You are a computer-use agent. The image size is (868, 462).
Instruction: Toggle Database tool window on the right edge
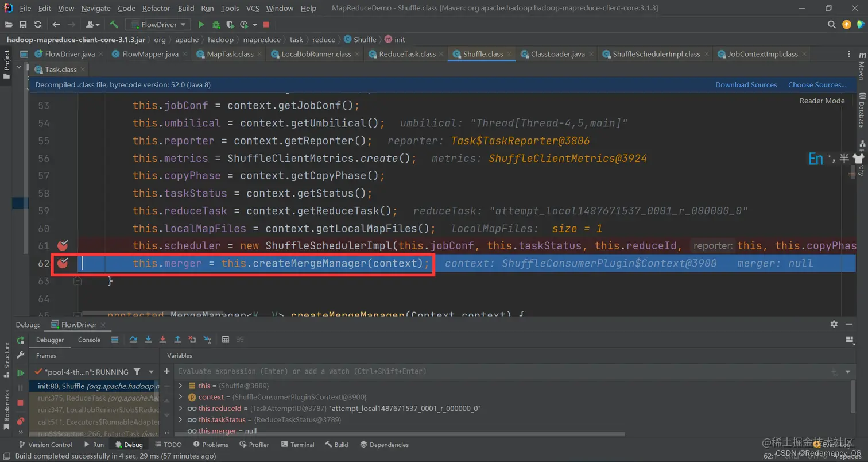coord(862,110)
